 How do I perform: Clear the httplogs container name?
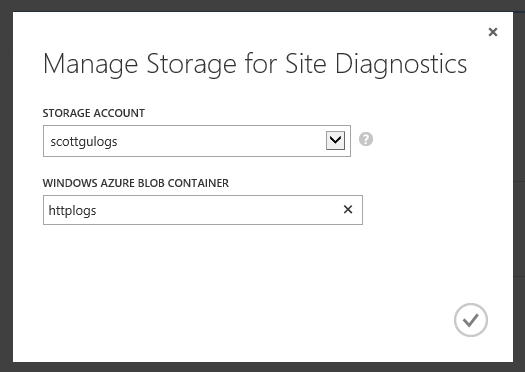pos(348,210)
